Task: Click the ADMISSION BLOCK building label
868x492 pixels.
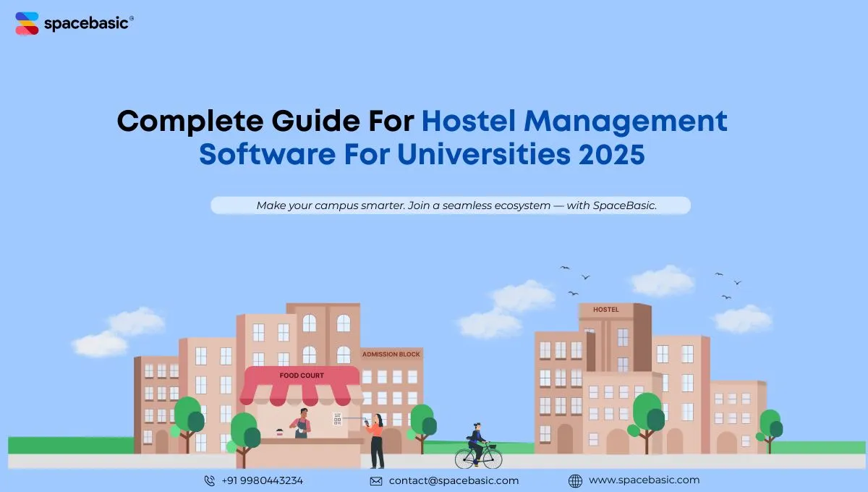Action: pos(391,355)
